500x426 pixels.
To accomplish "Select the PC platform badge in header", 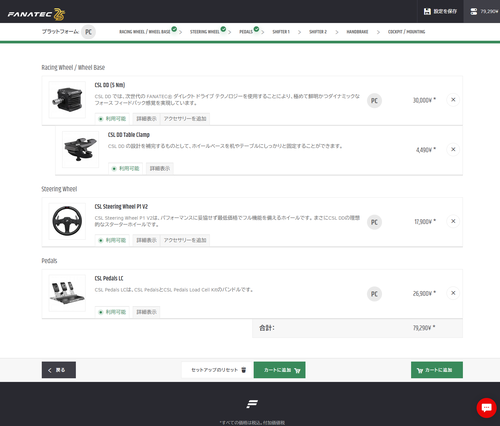I will click(88, 32).
